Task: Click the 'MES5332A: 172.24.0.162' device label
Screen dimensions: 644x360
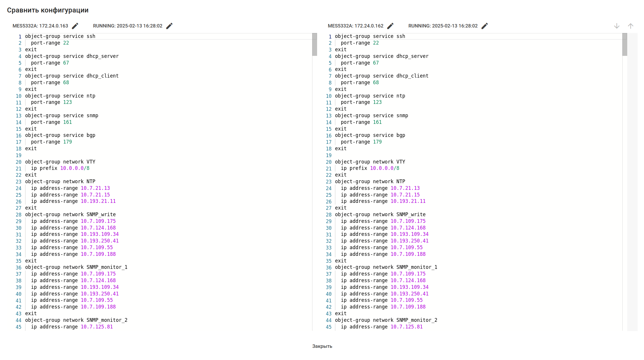Action: [356, 26]
